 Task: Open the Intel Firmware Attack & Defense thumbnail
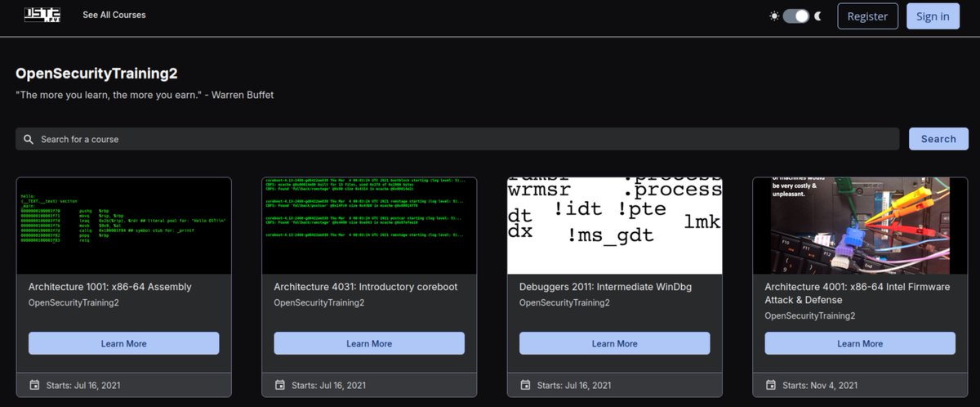860,226
